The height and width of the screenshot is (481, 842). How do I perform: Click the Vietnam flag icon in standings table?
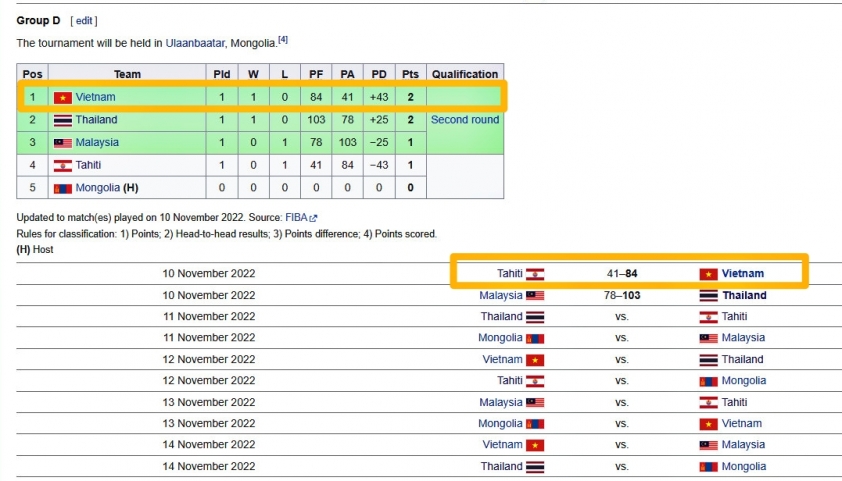click(x=63, y=98)
